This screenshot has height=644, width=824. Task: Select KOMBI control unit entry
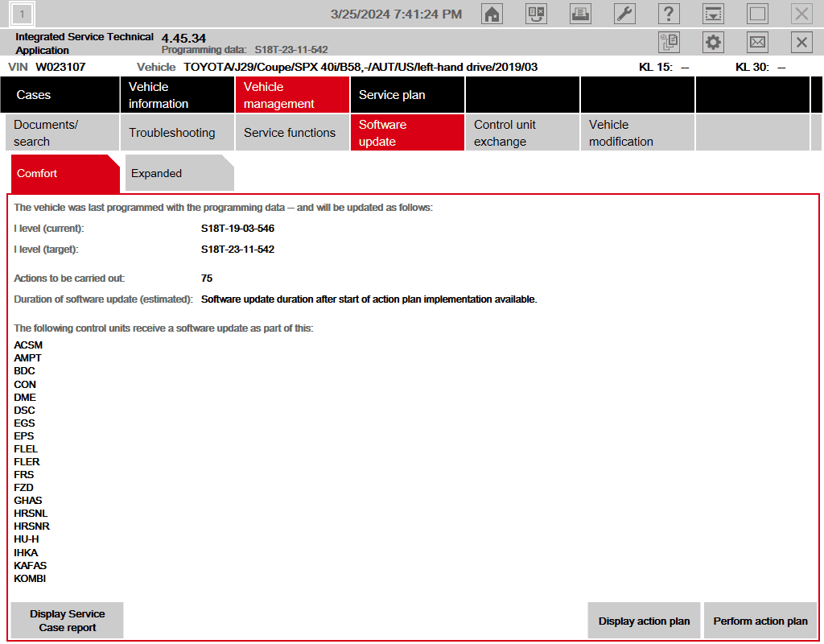pyautogui.click(x=30, y=578)
